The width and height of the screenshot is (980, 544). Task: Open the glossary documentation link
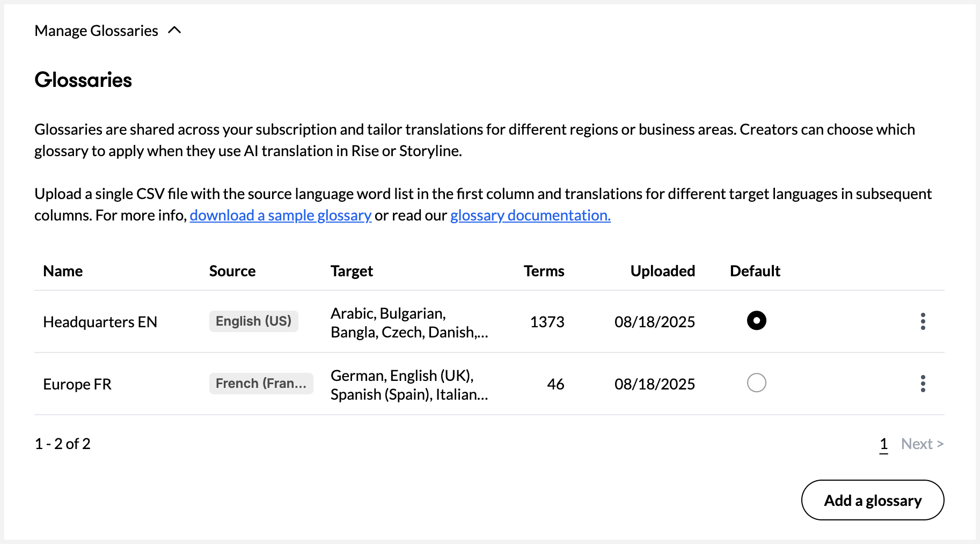coord(530,215)
